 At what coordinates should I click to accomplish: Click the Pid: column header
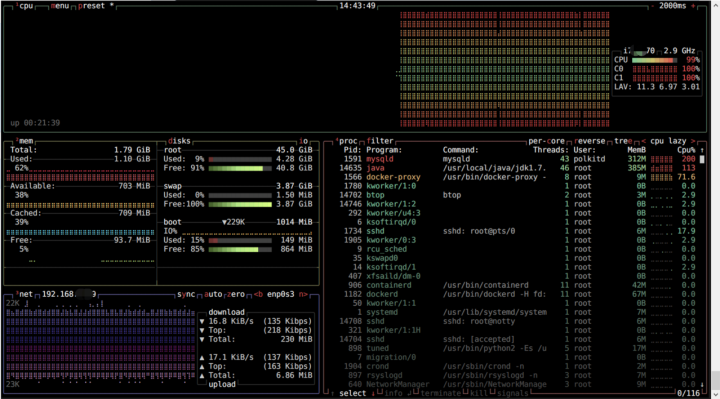(x=353, y=150)
